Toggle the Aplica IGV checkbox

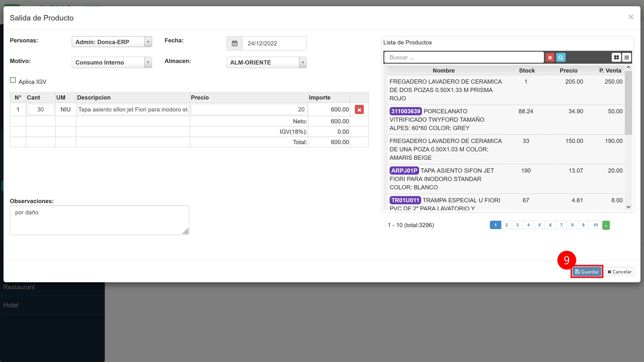point(13,80)
